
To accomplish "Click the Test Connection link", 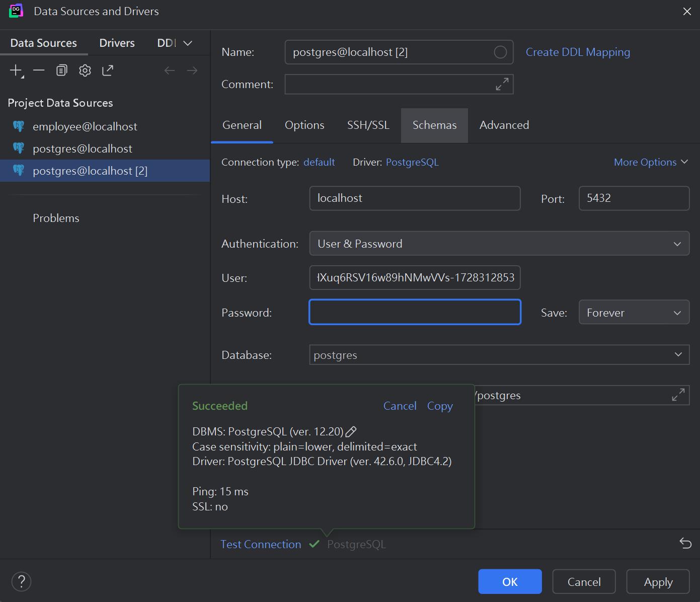I will coord(261,544).
